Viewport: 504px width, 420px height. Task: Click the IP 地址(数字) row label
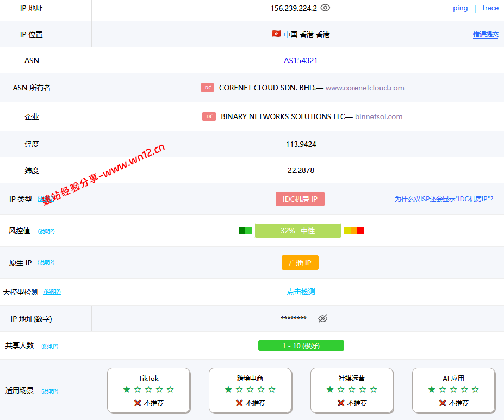[31, 319]
